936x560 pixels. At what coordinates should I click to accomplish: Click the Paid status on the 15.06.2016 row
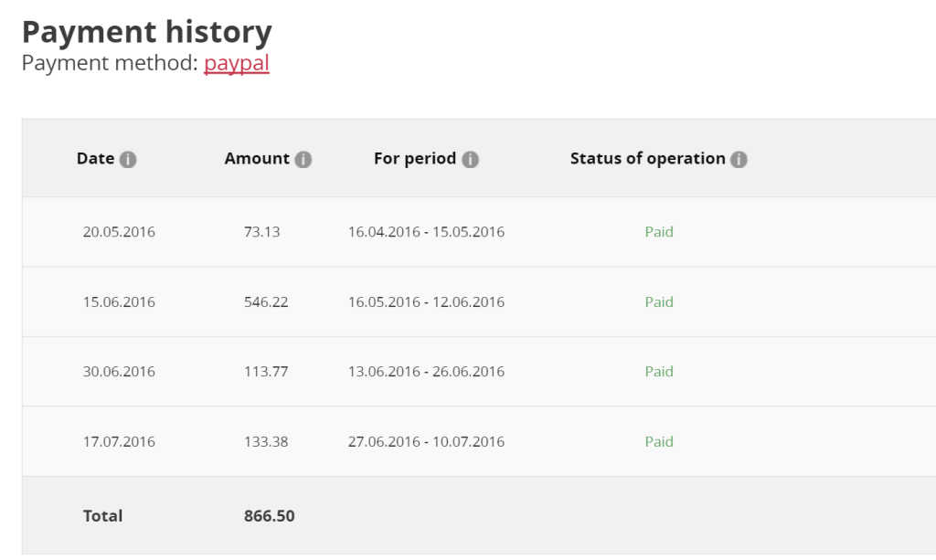(658, 301)
